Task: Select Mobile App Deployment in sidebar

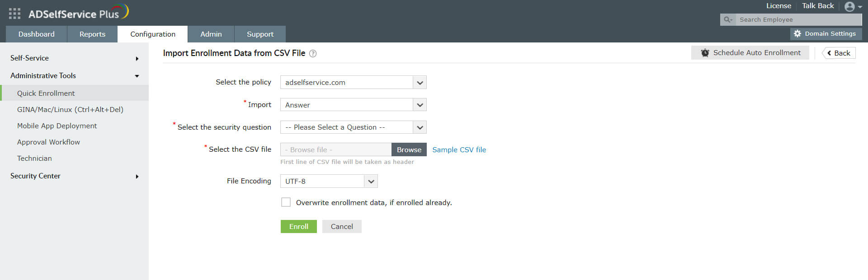Action: click(57, 126)
